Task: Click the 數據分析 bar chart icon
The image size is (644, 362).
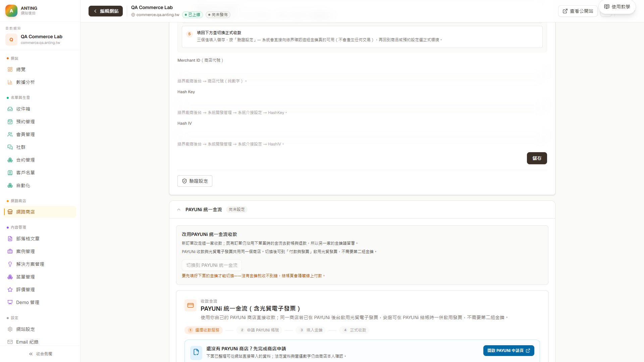Action: (10, 82)
